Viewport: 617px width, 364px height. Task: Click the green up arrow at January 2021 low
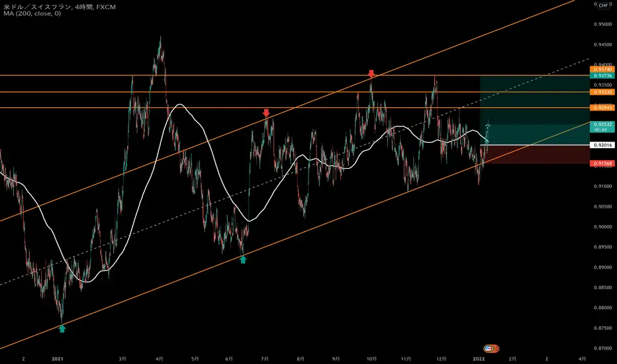pos(62,328)
